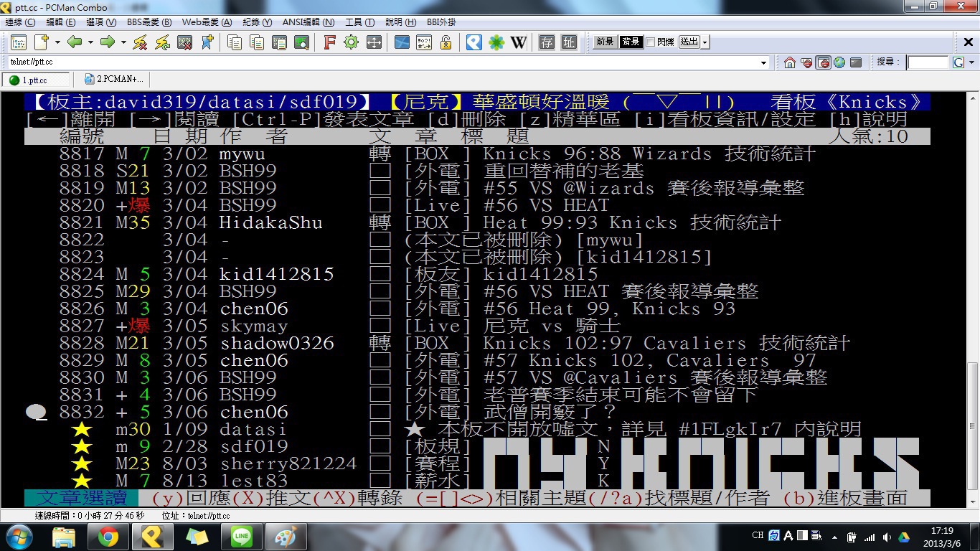Click the green flower icon in toolbar
Image resolution: width=980 pixels, height=551 pixels.
click(x=496, y=42)
